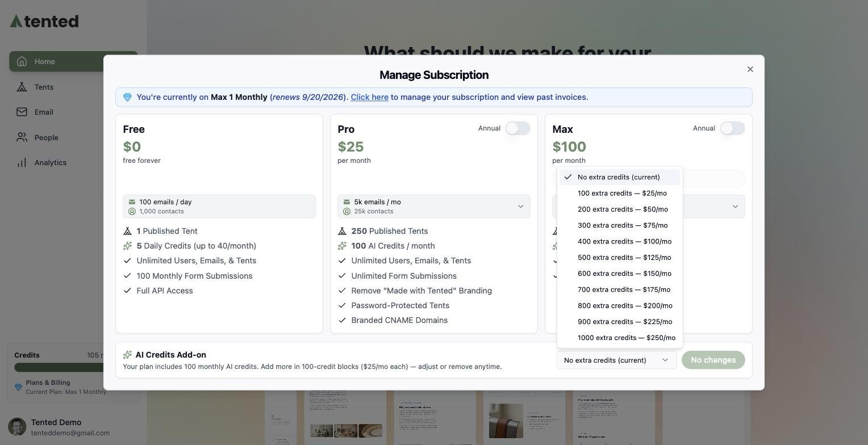Select 400 extra credits — $100/mo
The width and height of the screenshot is (868, 445).
pyautogui.click(x=620, y=241)
